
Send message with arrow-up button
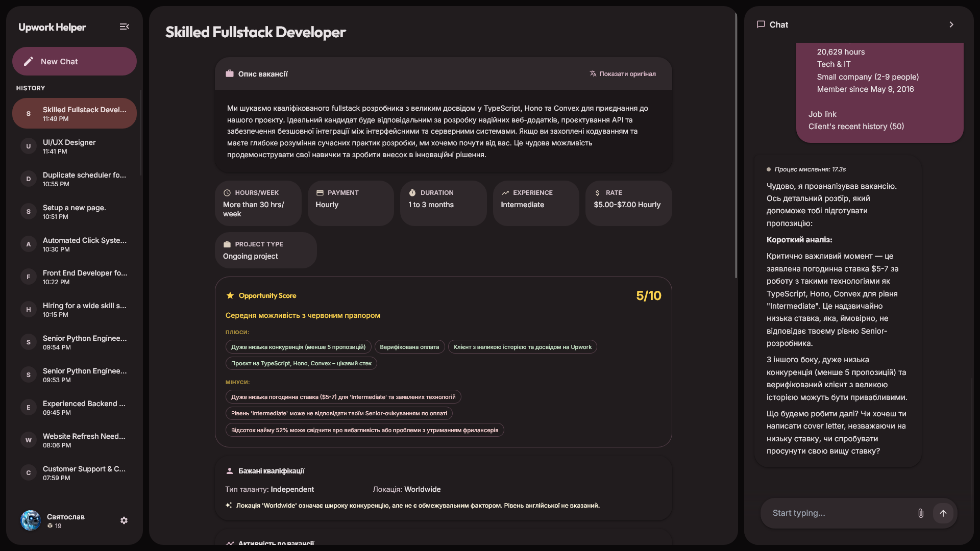[x=943, y=513]
